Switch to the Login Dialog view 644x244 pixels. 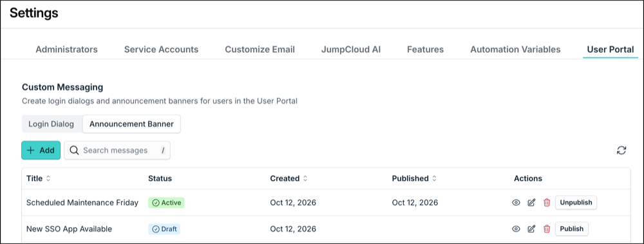click(52, 124)
